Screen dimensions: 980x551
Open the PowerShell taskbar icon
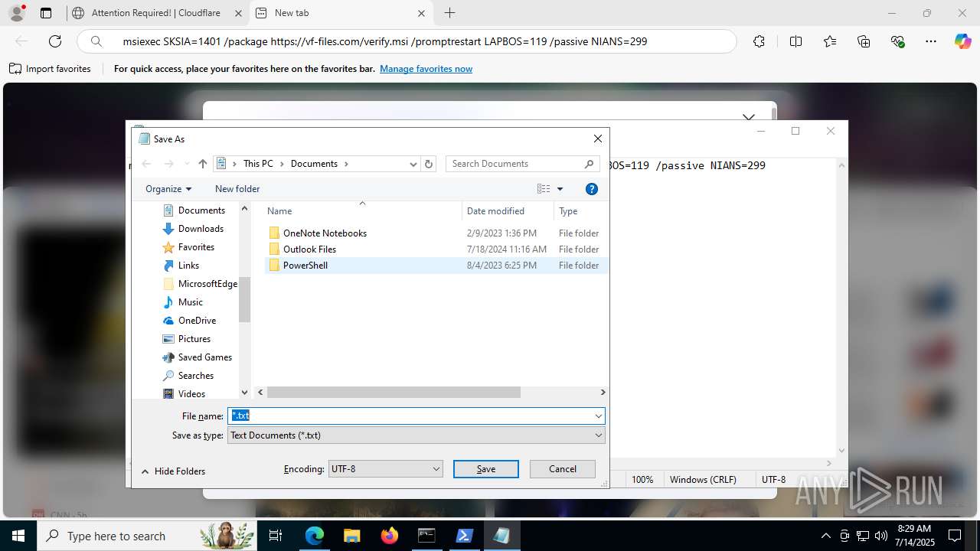pos(464,536)
